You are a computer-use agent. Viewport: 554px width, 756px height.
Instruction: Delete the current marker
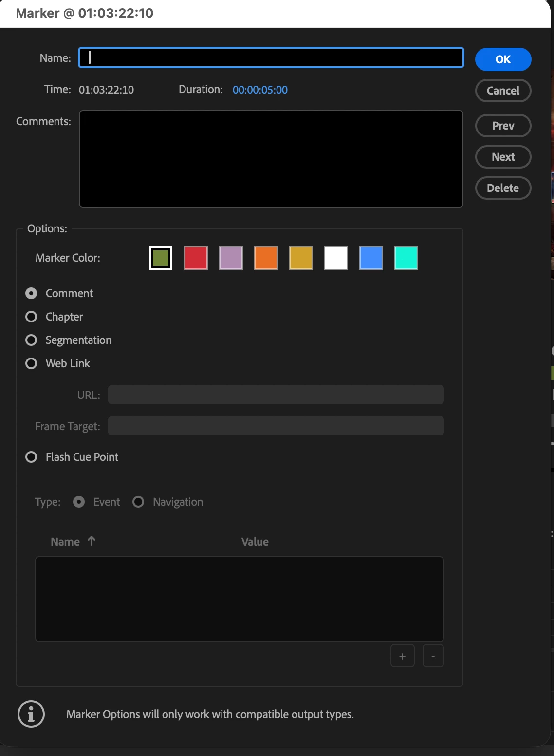(x=503, y=188)
